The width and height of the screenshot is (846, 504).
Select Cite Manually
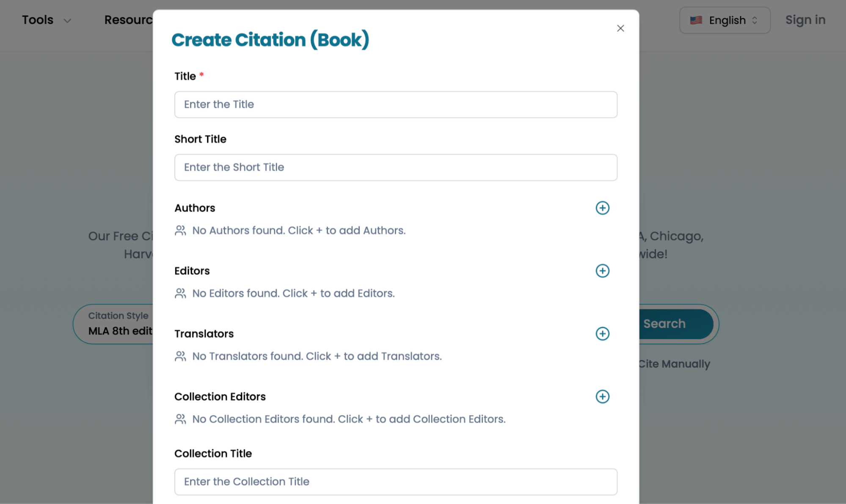tap(675, 364)
